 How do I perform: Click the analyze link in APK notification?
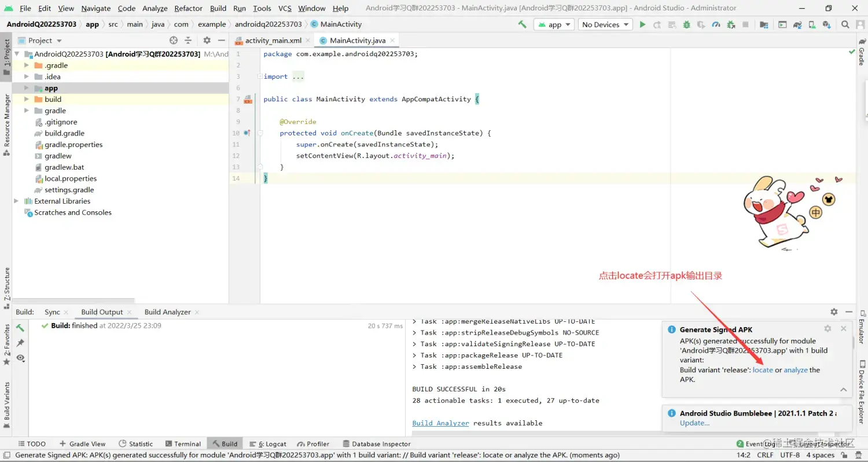796,370
